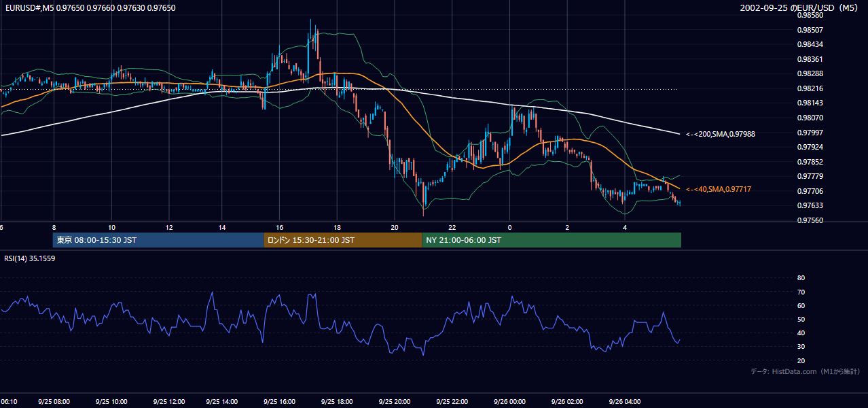This screenshot has height=408, width=868.
Task: Click RSI scale value 20
Action: [x=801, y=360]
